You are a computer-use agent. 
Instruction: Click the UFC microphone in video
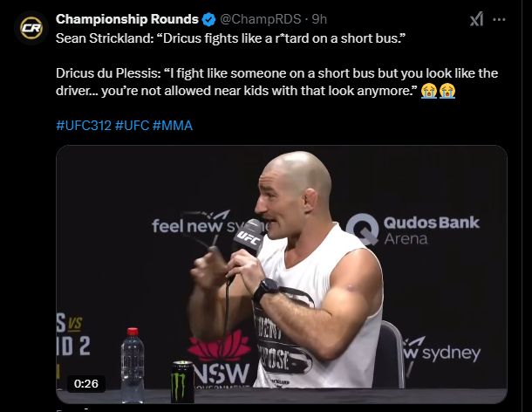coord(249,237)
